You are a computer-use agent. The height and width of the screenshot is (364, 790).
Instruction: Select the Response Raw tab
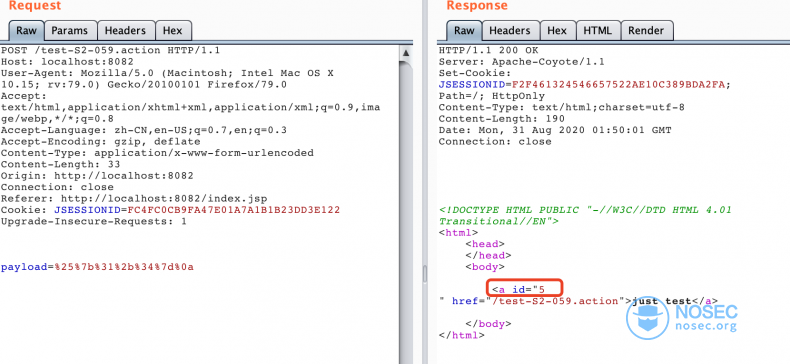[x=464, y=31]
